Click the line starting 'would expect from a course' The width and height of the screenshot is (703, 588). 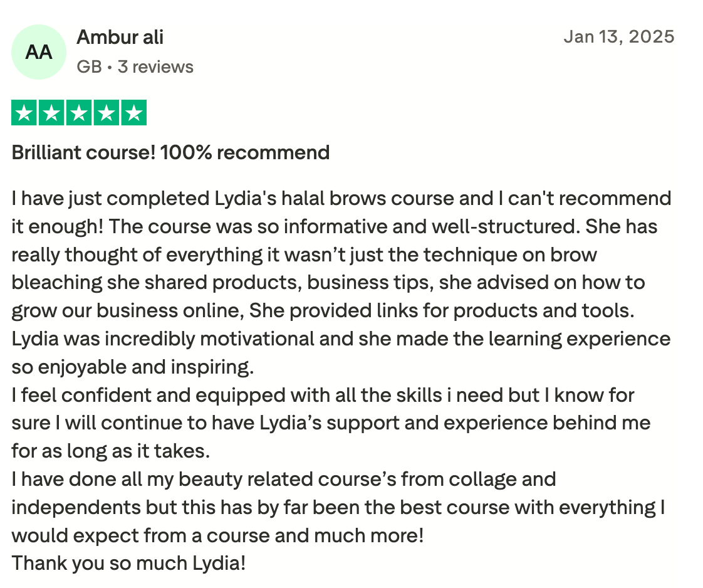click(217, 535)
